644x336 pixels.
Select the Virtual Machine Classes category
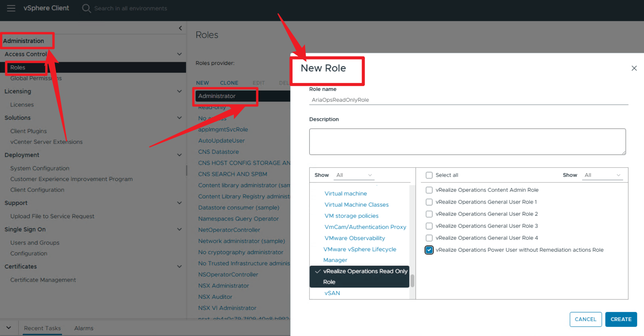[356, 205]
